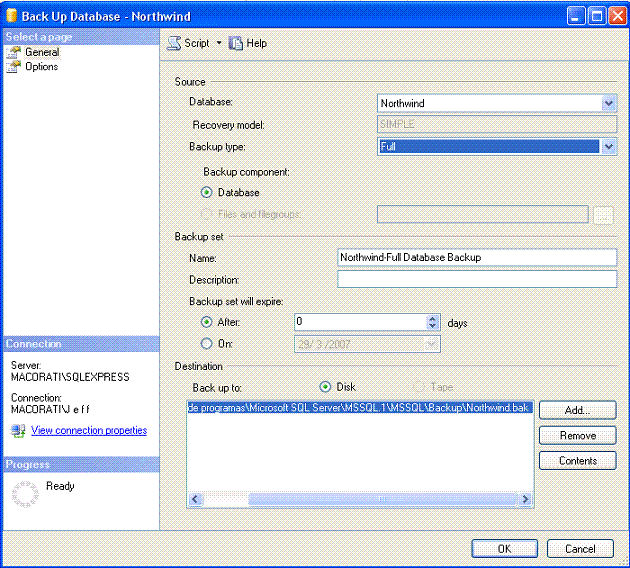
Task: Select the Options page icon
Action: [x=13, y=67]
